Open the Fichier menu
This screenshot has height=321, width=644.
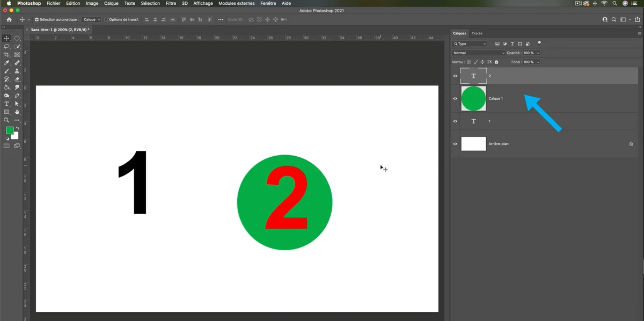53,3
